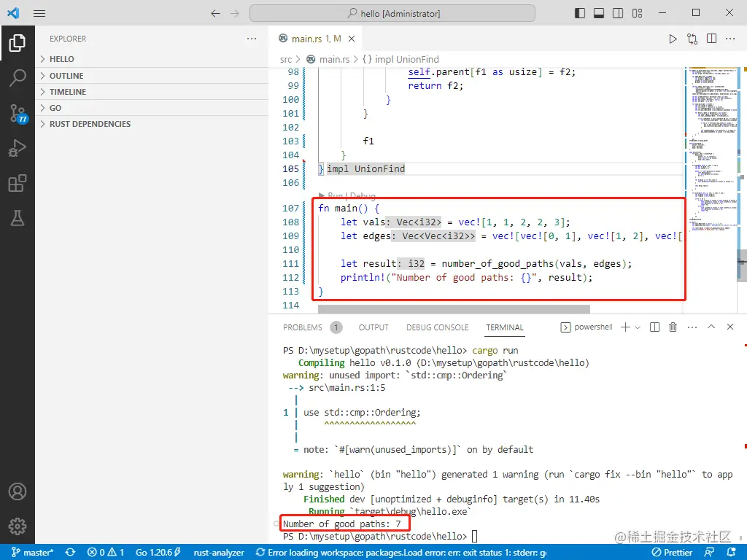Switch to the OUTPUT panel tab
This screenshot has height=560, width=747.
pos(373,327)
